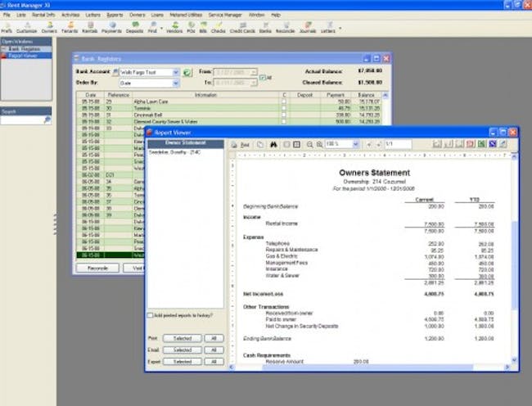Open the Bank Account dropdown

click(x=176, y=72)
